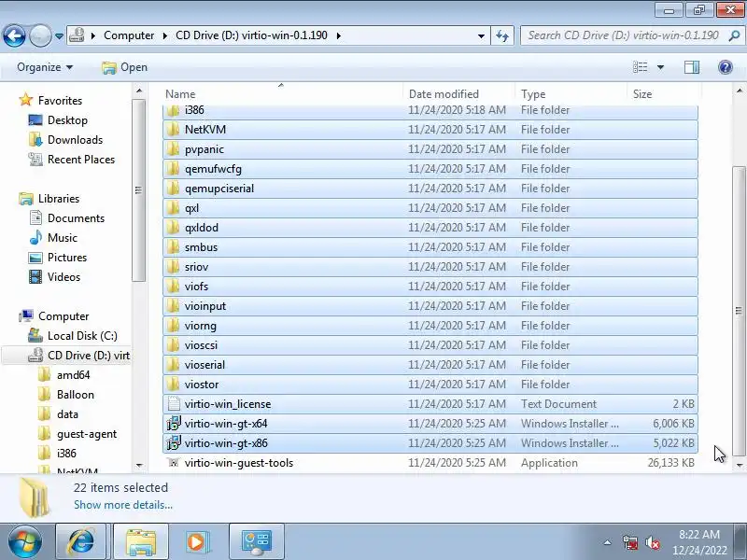
Task: Click the Search CD Drive input field
Action: [x=623, y=35]
